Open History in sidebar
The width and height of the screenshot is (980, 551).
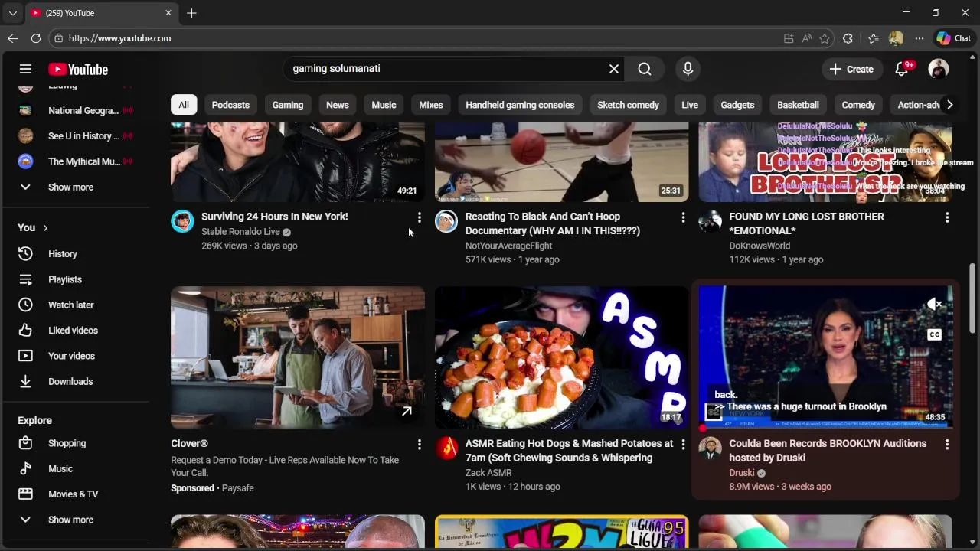[x=77, y=253]
